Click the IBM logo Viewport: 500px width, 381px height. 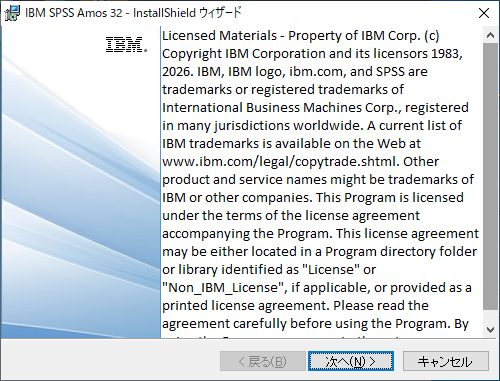click(x=126, y=45)
